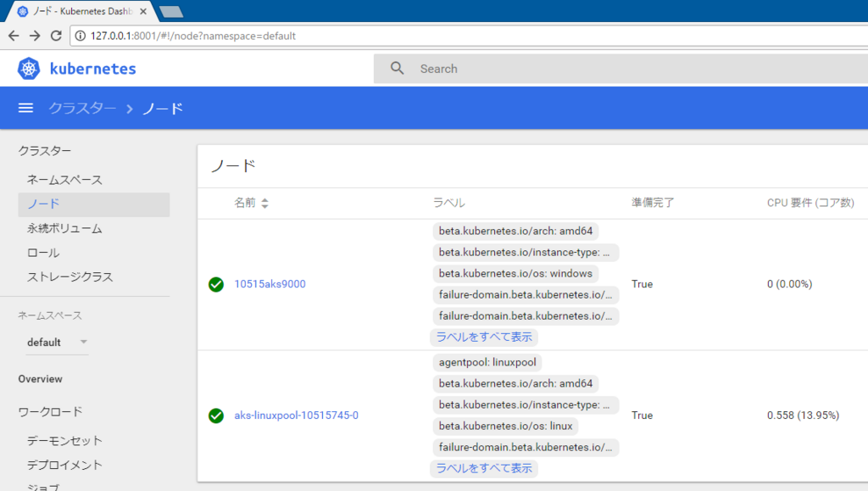
Task: Sort nodes by 名前 column arrows
Action: pos(264,204)
